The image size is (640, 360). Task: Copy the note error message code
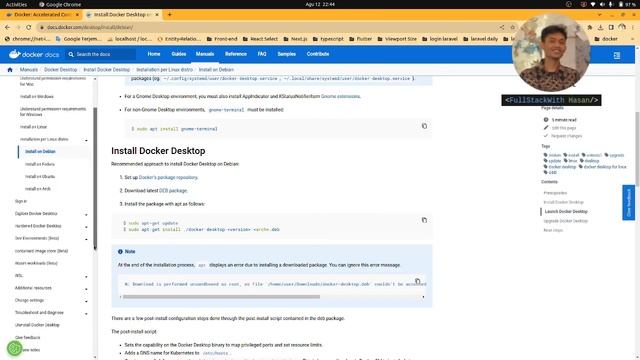418,281
